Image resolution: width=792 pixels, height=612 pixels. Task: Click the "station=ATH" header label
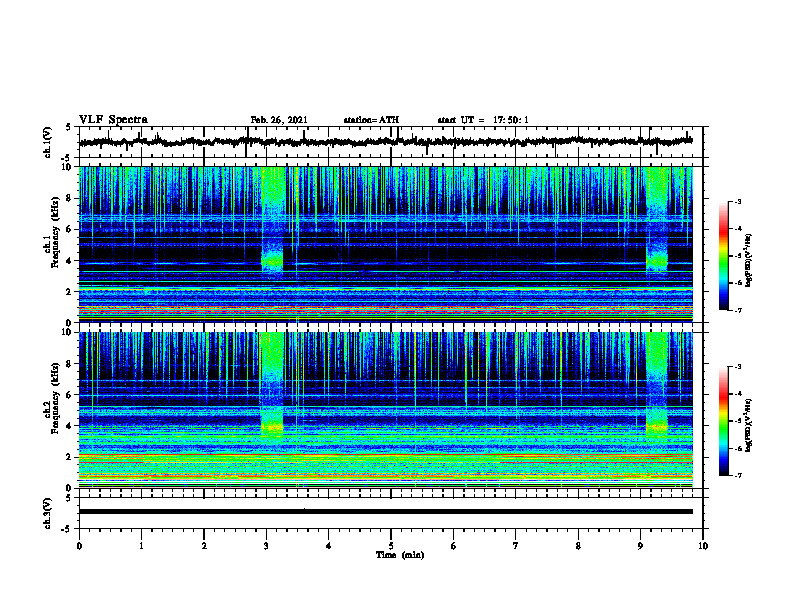(x=371, y=120)
